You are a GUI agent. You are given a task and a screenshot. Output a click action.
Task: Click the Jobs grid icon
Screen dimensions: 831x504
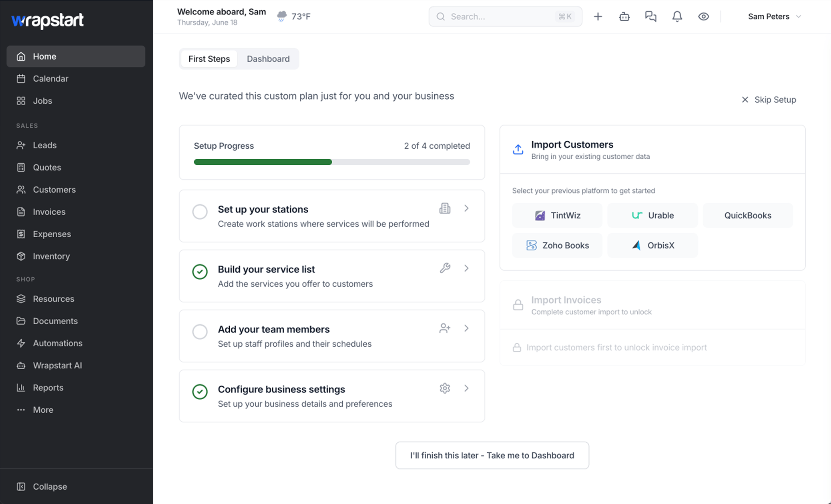(21, 101)
